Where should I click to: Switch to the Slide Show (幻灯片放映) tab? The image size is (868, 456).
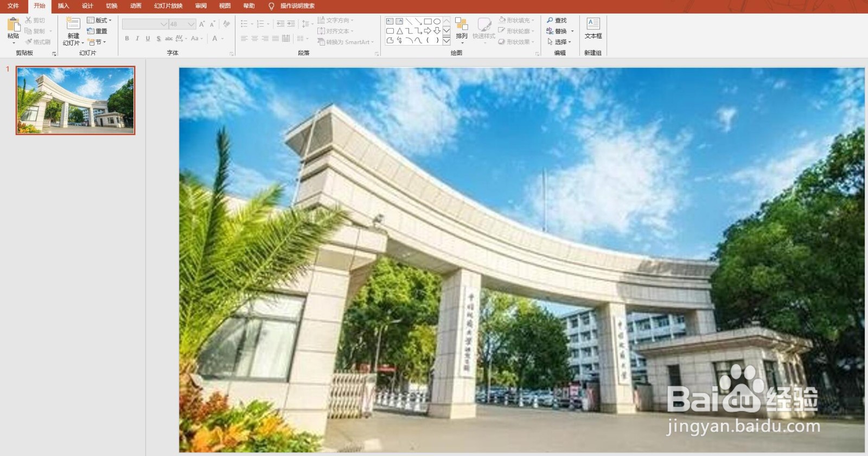168,6
